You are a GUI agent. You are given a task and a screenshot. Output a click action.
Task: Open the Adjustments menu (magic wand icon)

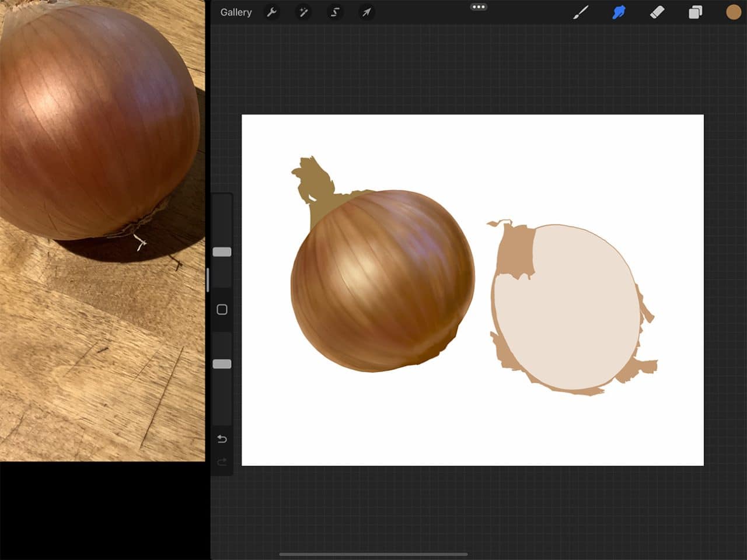303,12
